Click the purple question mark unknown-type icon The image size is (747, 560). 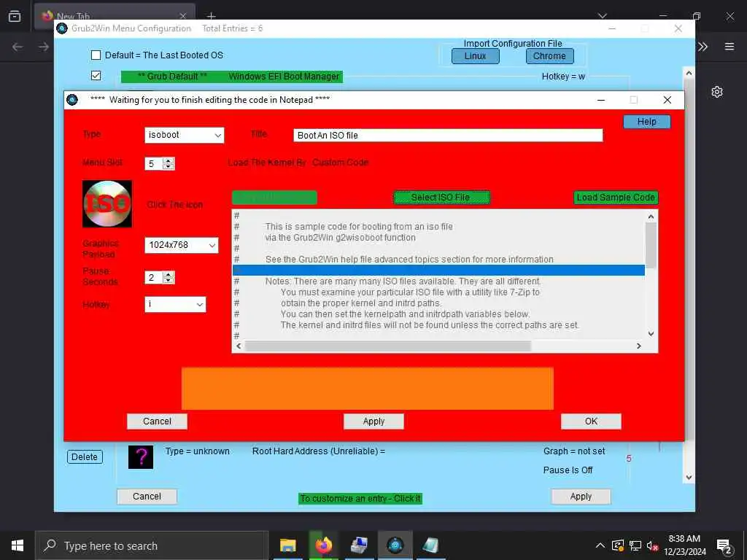(x=141, y=457)
